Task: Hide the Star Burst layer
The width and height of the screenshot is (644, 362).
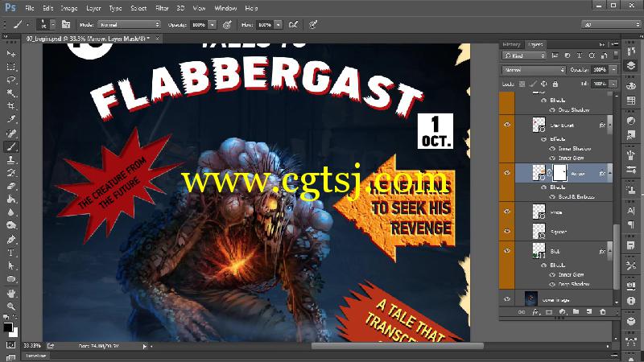Action: tap(507, 125)
